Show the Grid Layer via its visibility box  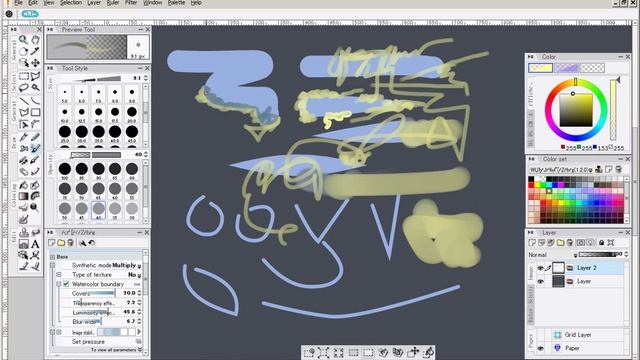[x=540, y=335]
